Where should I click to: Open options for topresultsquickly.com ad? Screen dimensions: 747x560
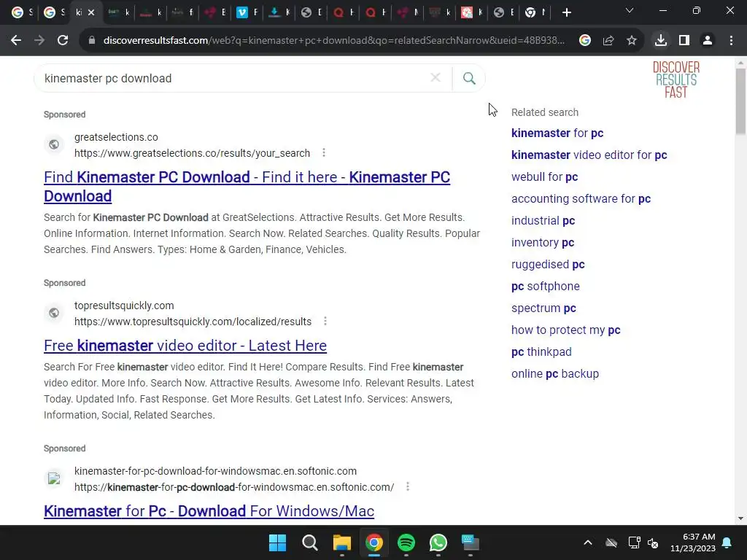point(325,322)
